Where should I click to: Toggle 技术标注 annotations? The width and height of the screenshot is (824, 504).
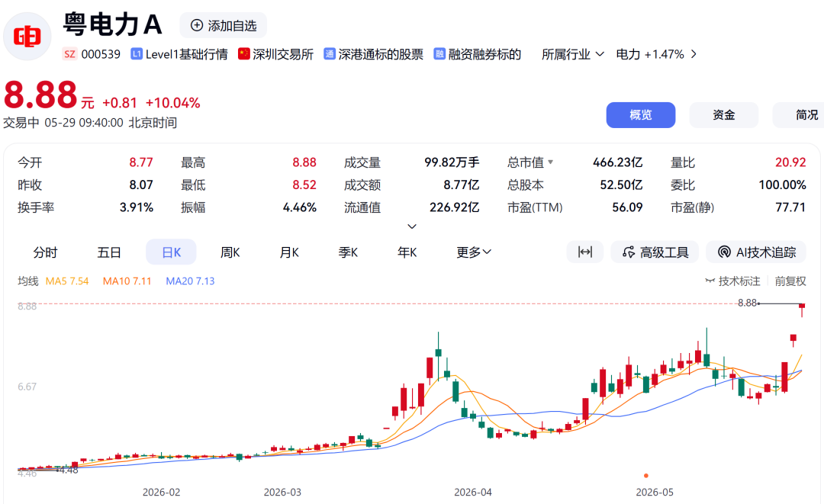732,281
